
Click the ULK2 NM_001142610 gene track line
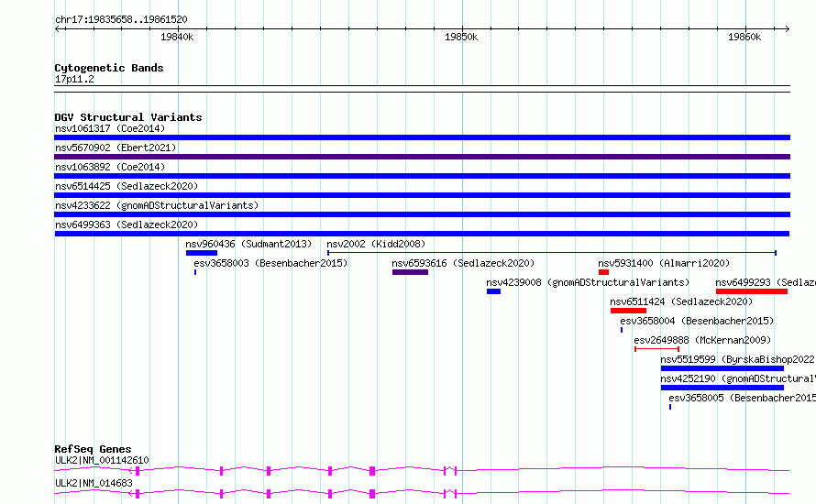pyautogui.click(x=422, y=471)
